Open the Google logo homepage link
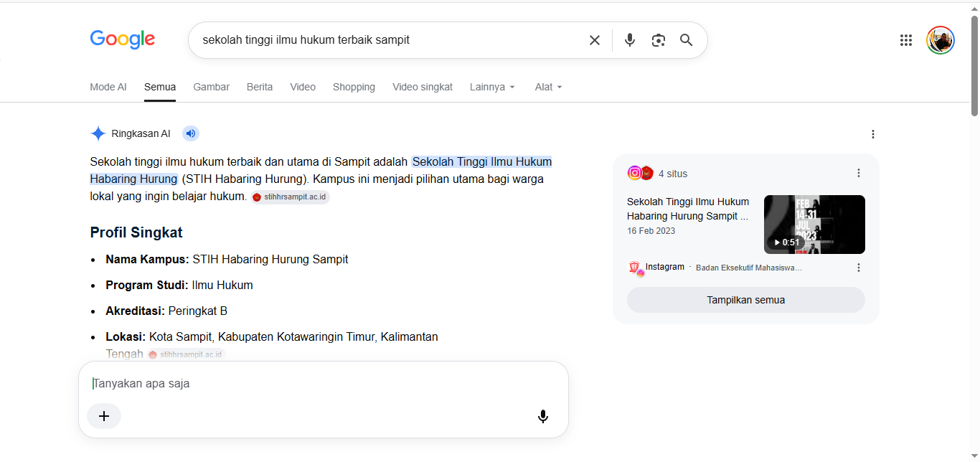 tap(123, 39)
